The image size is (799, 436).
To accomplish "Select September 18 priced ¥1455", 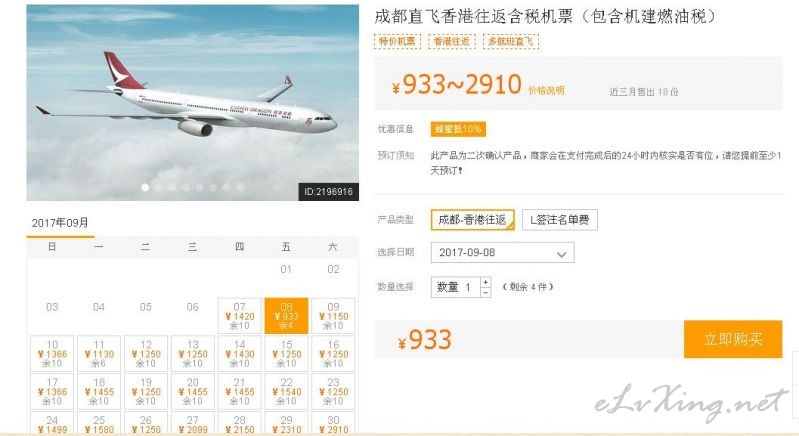I will coord(99,391).
